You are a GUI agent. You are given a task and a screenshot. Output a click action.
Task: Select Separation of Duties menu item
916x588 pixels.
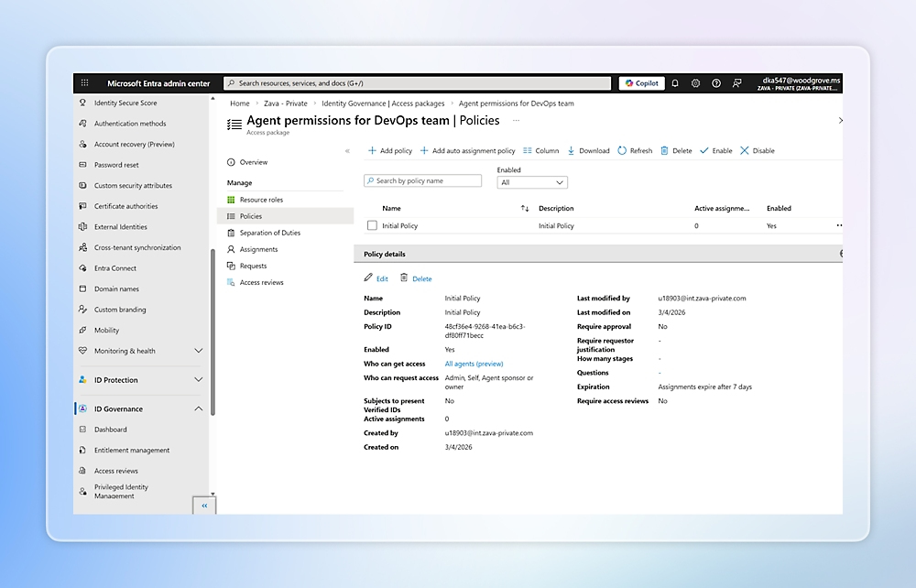[x=269, y=233]
